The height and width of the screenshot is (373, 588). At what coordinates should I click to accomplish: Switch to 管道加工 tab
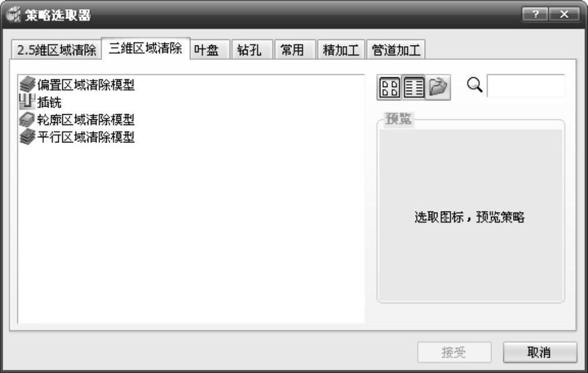tap(396, 50)
